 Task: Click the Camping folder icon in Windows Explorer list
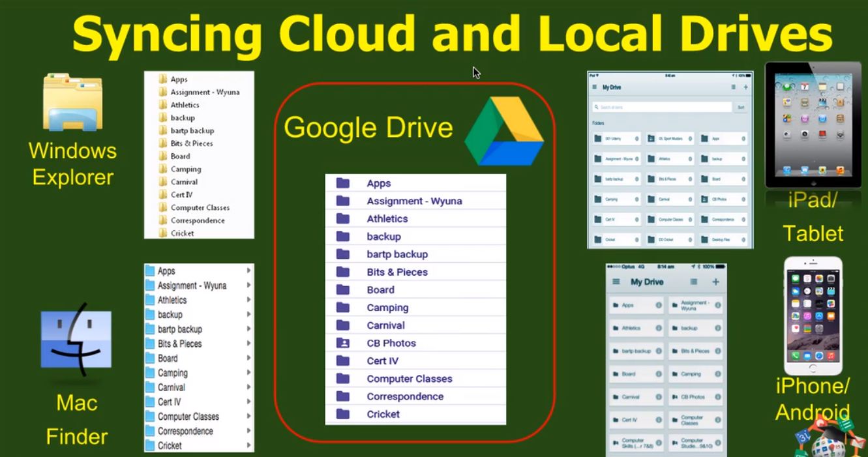163,169
